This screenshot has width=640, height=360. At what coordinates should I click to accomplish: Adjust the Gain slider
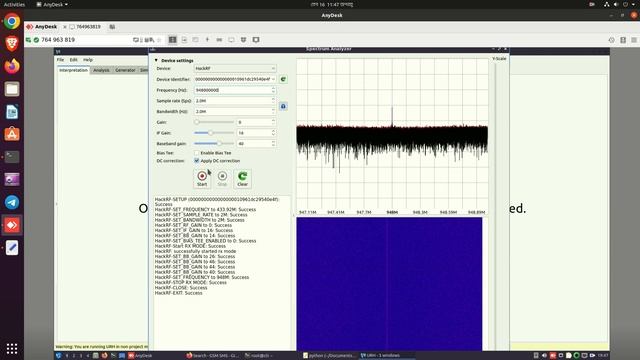(214, 122)
